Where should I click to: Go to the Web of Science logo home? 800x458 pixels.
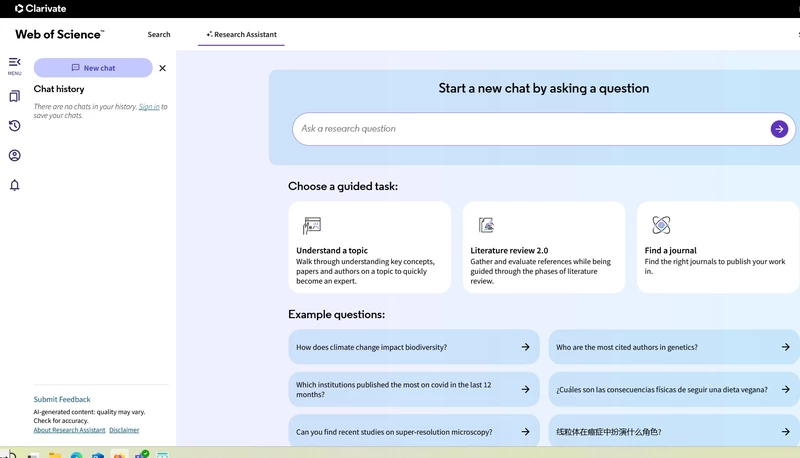[x=59, y=34]
